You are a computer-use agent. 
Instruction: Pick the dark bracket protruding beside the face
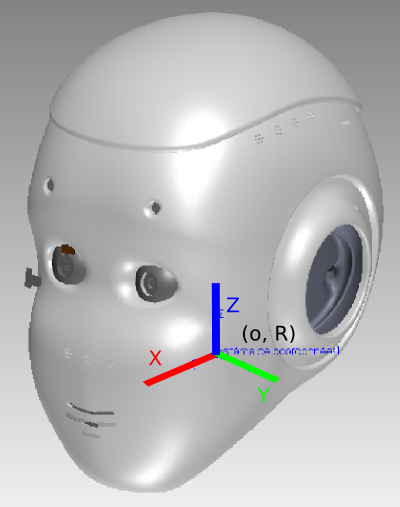tap(32, 278)
